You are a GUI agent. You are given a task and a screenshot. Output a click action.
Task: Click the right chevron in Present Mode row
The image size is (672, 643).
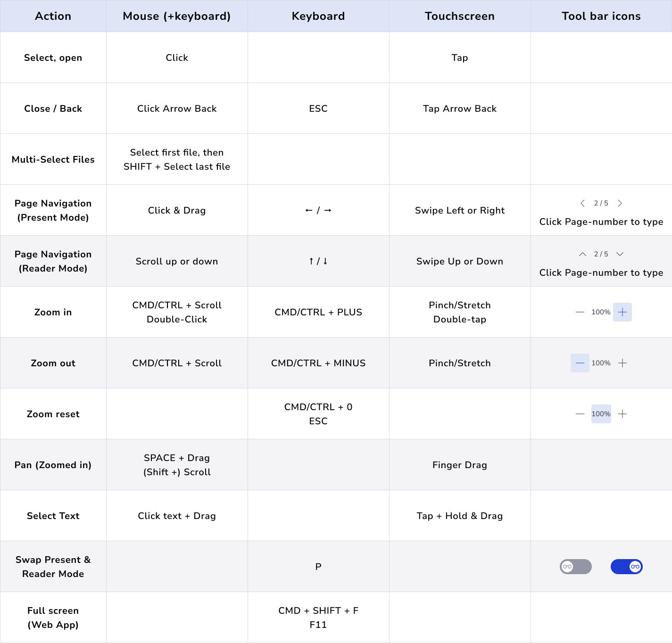620,203
